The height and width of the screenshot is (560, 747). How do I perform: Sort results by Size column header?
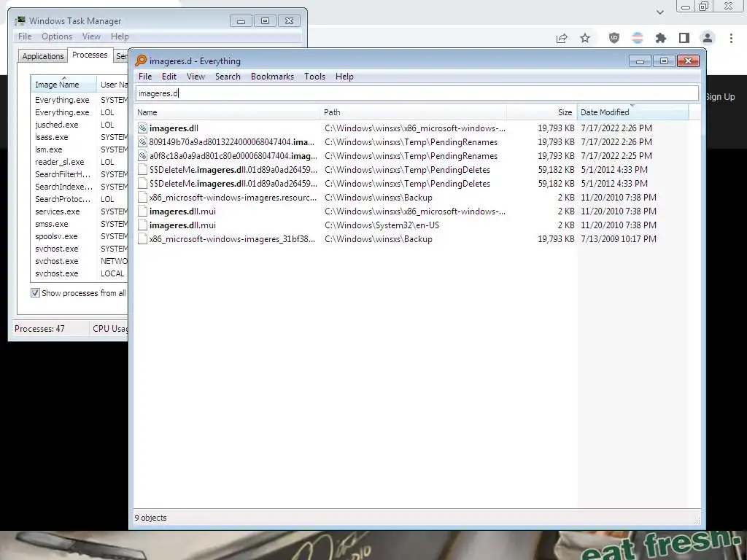pyautogui.click(x=542, y=112)
